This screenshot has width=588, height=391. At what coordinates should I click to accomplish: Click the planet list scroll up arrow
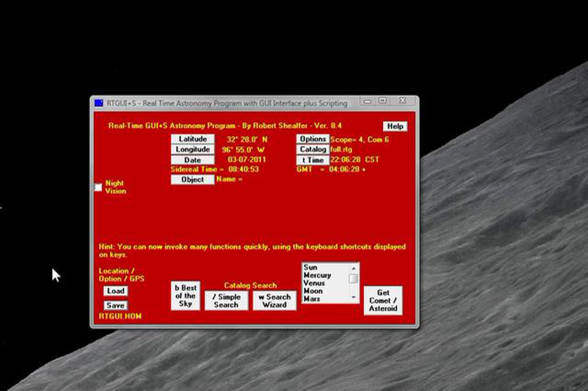353,269
